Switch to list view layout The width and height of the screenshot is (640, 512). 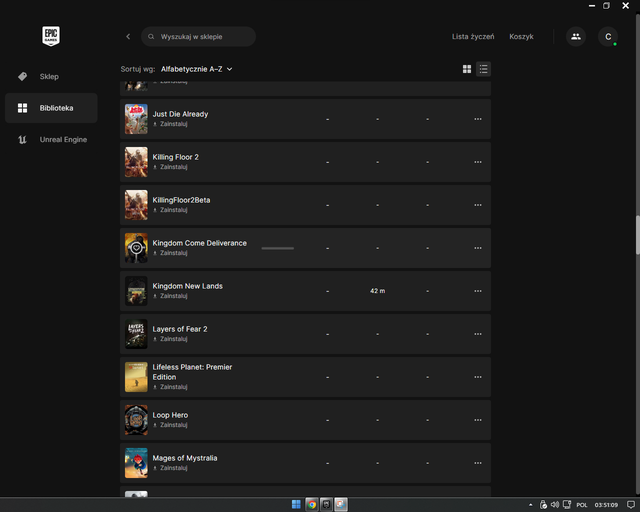point(483,69)
